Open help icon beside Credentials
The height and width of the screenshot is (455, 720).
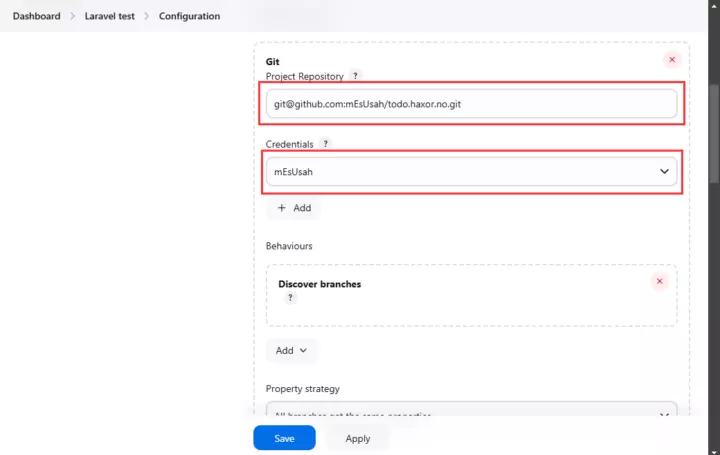click(325, 144)
